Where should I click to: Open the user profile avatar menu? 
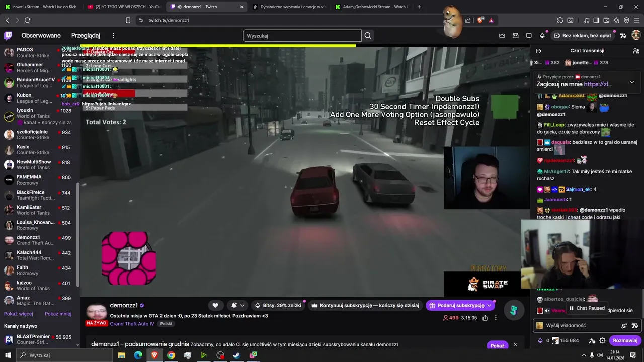click(636, 35)
